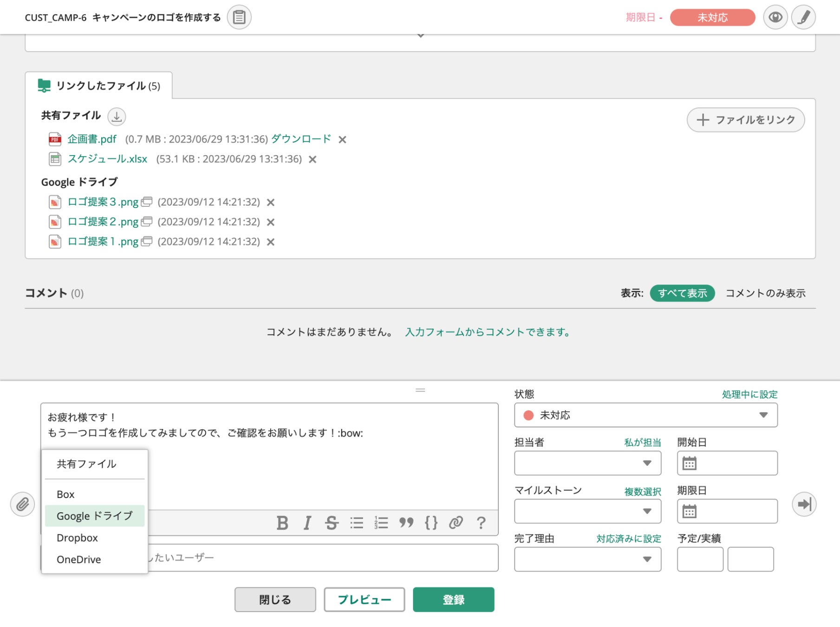The width and height of the screenshot is (840, 627).
Task: Click the 未対応 status badge
Action: pos(713,18)
